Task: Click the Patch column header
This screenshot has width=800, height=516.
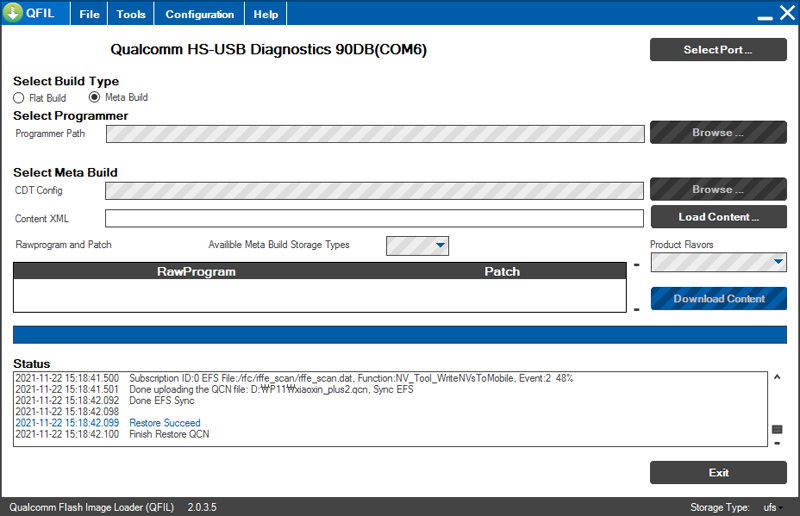Action: 502,272
